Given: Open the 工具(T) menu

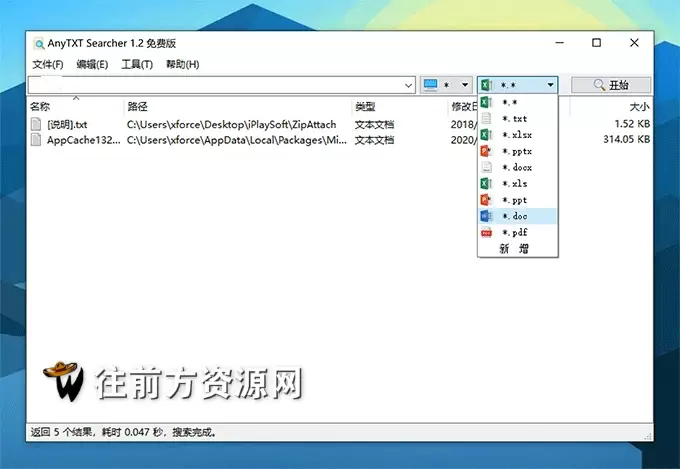Looking at the screenshot, I should (x=137, y=65).
